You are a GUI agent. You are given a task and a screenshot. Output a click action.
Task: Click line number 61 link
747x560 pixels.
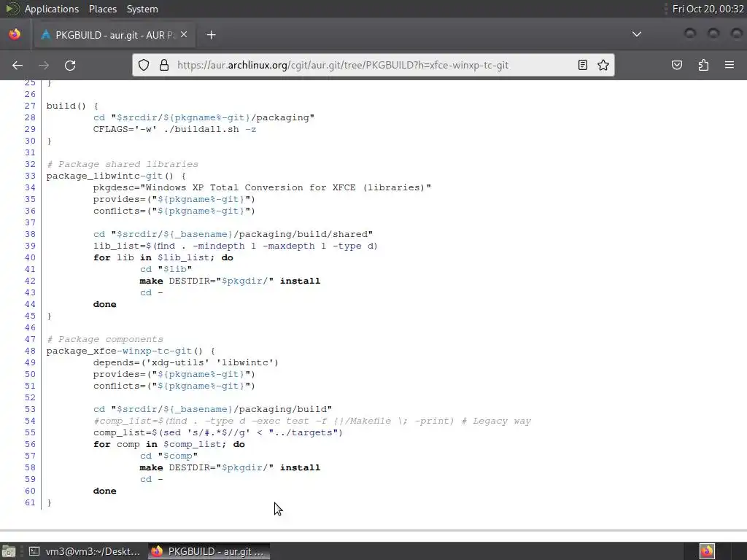click(x=30, y=502)
